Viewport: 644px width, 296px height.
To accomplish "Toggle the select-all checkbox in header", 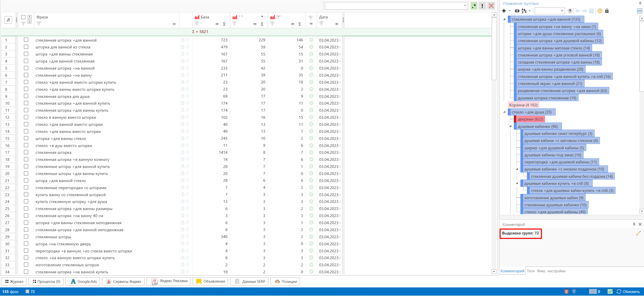I will click(x=23, y=17).
